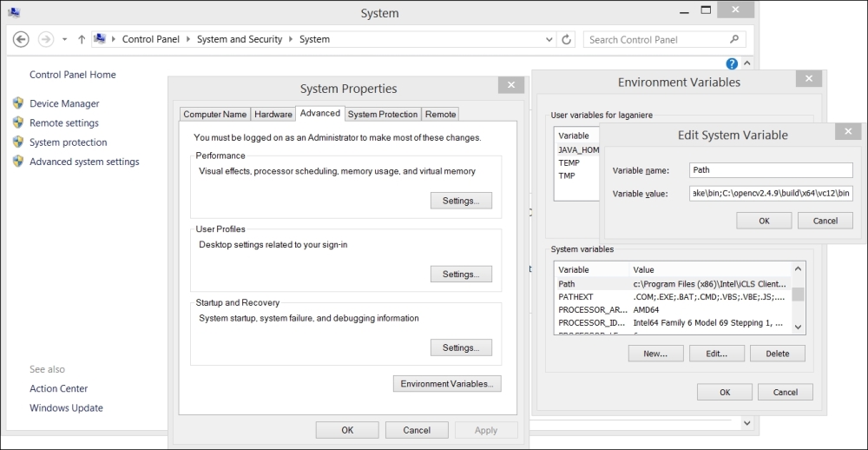Viewport: 868px width, 450px height.
Task: Switch to the System Protection tab
Action: tap(383, 114)
